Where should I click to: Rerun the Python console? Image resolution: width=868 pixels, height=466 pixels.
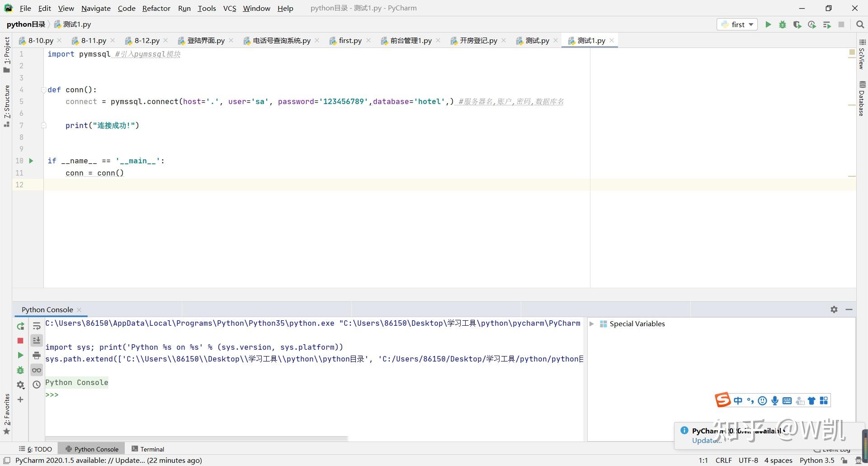[20, 326]
